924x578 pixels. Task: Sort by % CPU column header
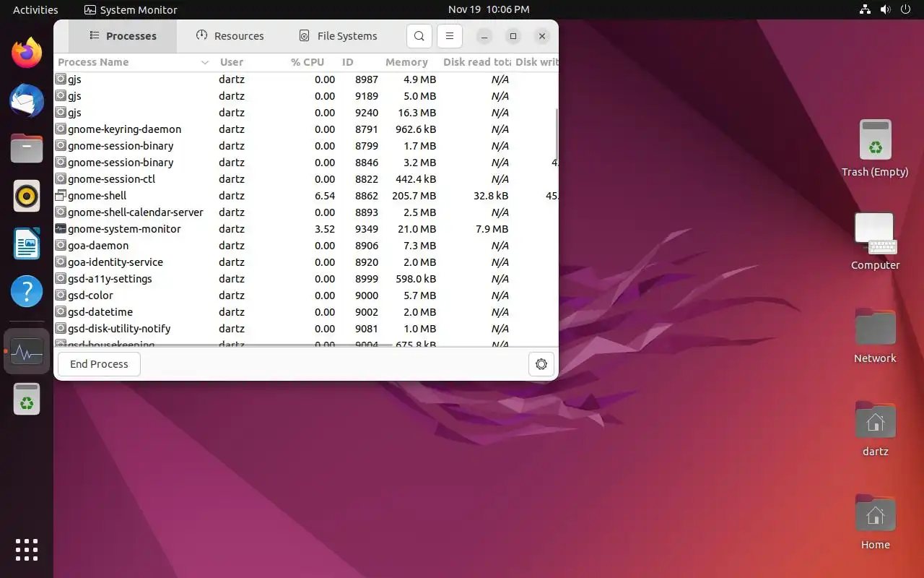pyautogui.click(x=308, y=62)
